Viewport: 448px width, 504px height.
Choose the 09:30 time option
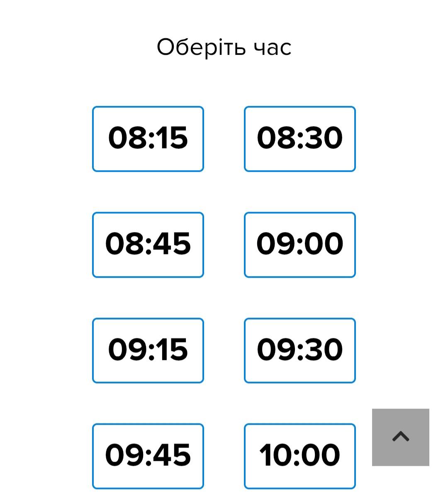click(299, 350)
